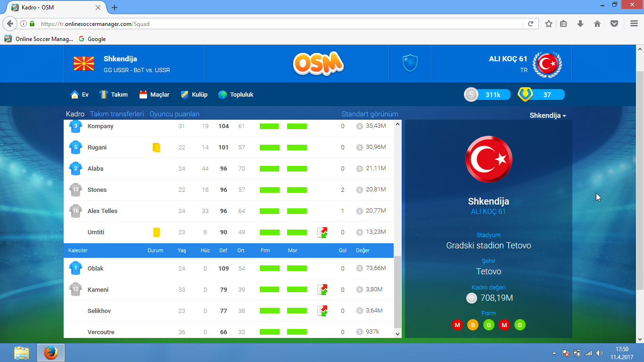Image resolution: width=644 pixels, height=362 pixels.
Task: Click the blue shield icon
Action: click(410, 63)
